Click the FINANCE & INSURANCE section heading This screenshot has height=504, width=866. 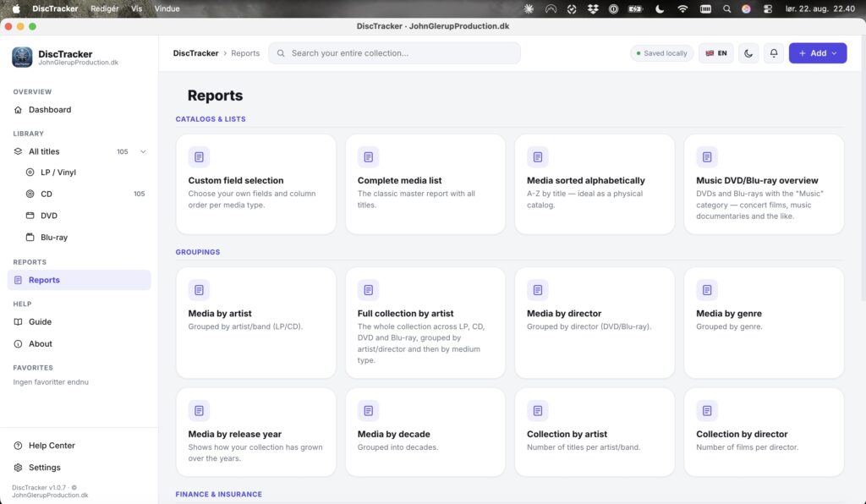(x=219, y=494)
